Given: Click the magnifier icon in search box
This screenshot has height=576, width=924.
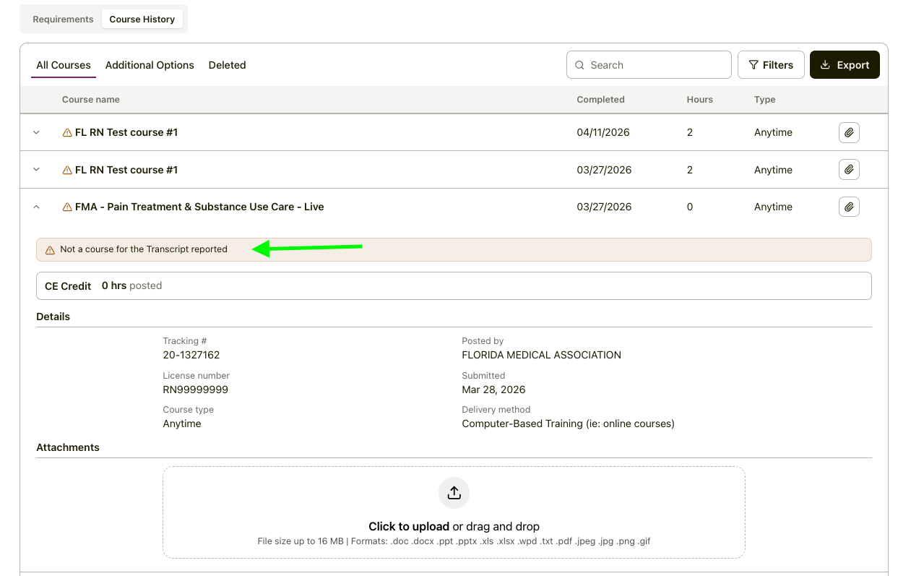Looking at the screenshot, I should tap(579, 65).
